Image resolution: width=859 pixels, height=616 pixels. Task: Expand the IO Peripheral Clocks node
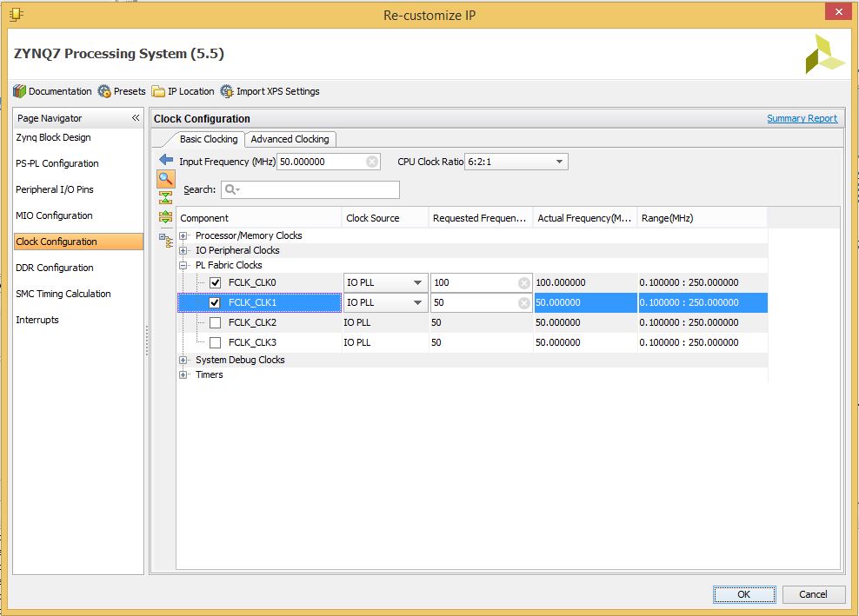click(x=183, y=250)
